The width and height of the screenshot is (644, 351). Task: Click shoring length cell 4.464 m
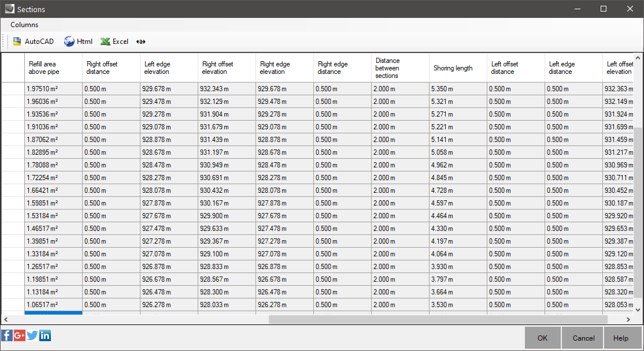[x=458, y=216]
